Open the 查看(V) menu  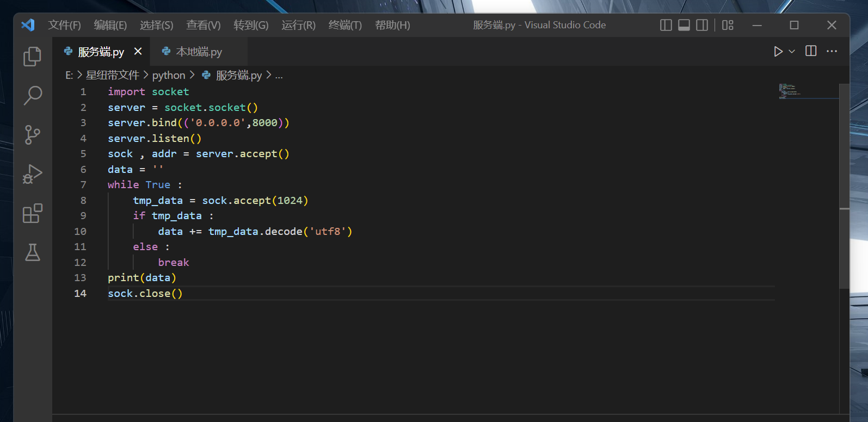tap(204, 25)
